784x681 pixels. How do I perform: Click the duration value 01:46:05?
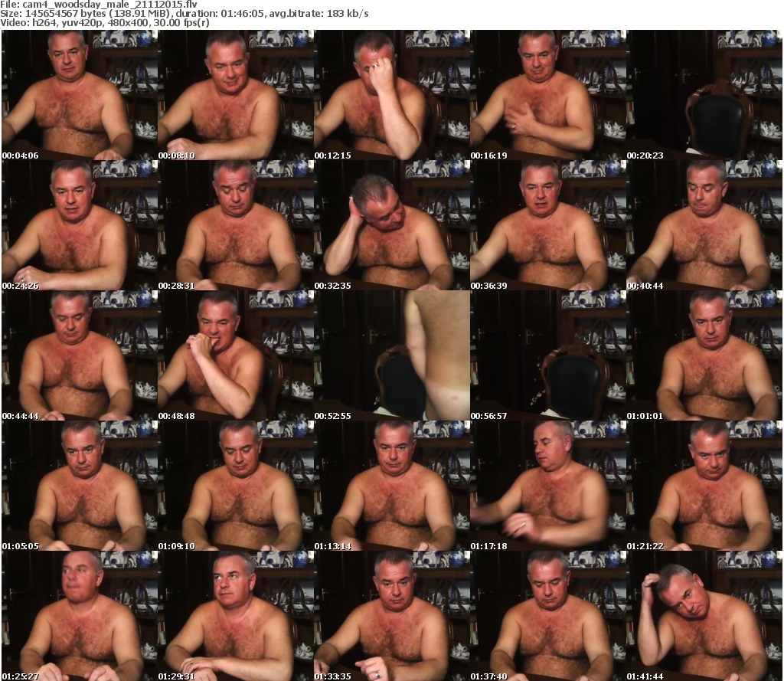(x=243, y=14)
